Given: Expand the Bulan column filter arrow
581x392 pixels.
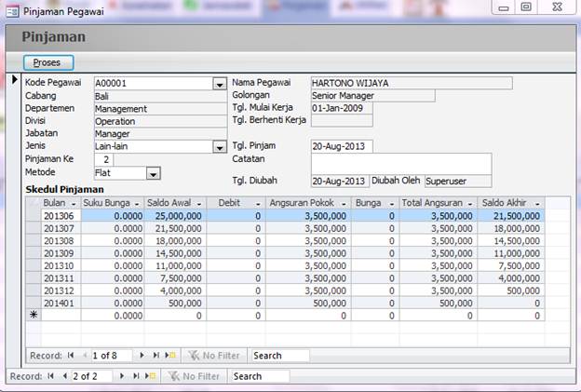Looking at the screenshot, I should 74,203.
